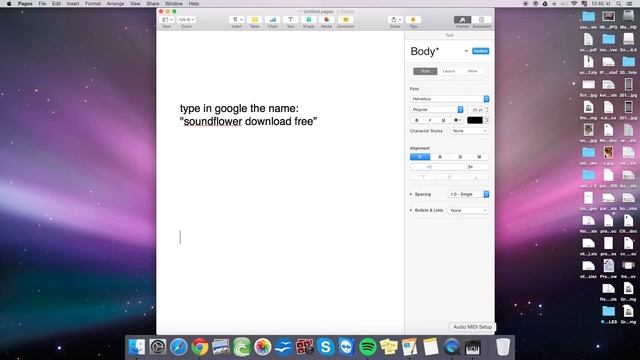This screenshot has width=640, height=360.
Task: Align text left
Action: point(420,157)
